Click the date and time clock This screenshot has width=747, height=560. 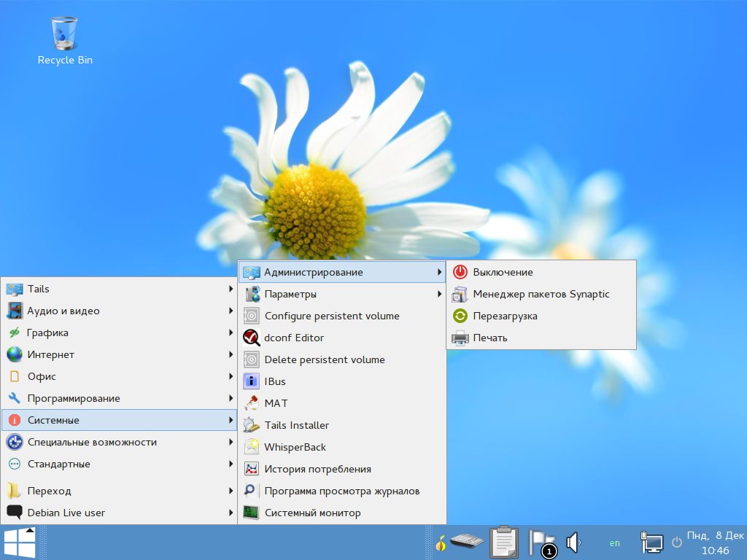[714, 542]
